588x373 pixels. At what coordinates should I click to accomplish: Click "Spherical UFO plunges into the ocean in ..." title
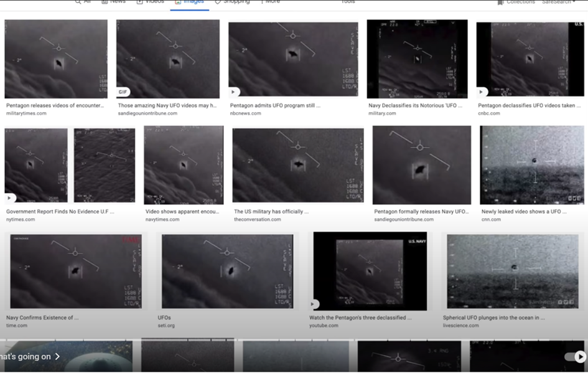click(494, 318)
